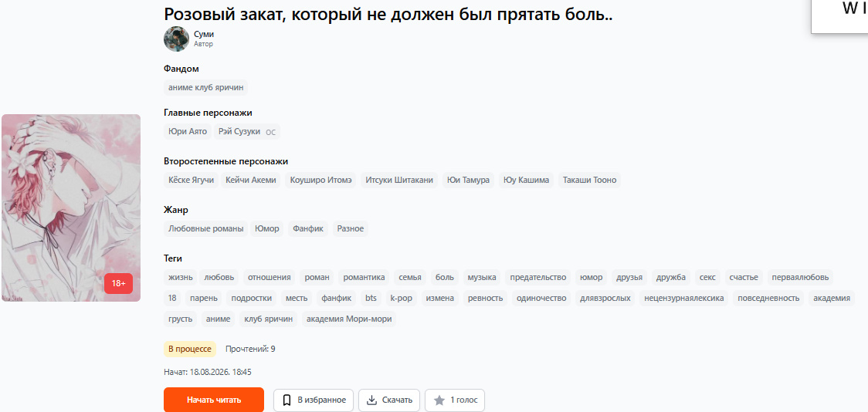Click the грусть tag
868x412 pixels.
coord(181,319)
